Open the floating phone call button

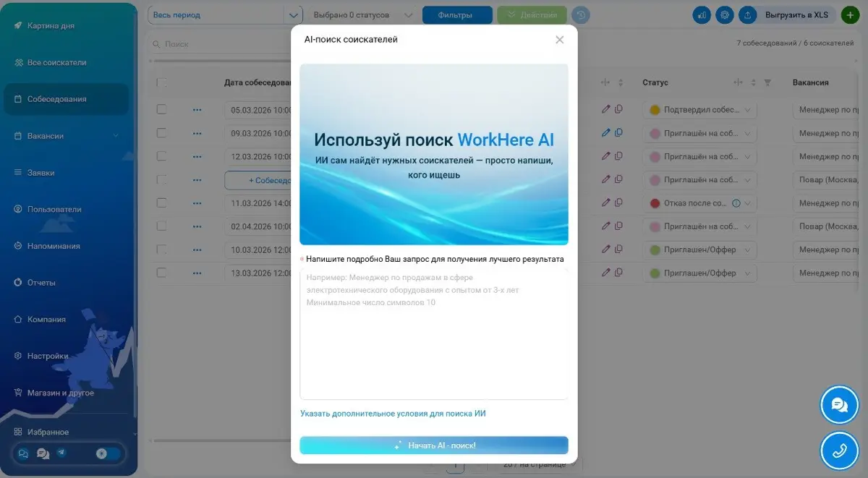(x=840, y=450)
